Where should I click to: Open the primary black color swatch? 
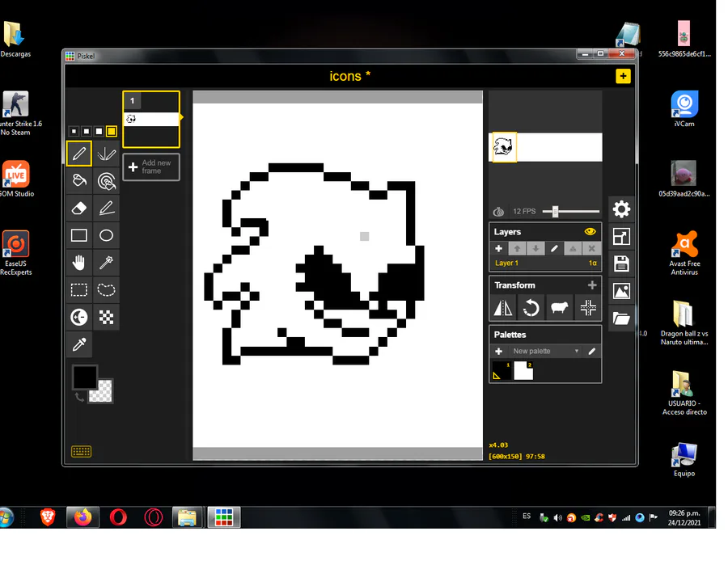pos(85,377)
